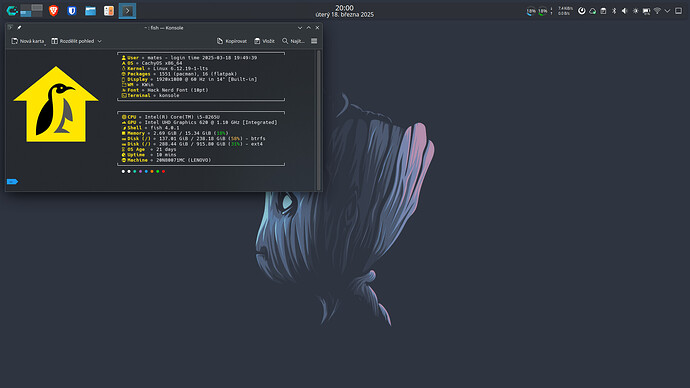Open the CachyOS application launcher

click(12, 11)
